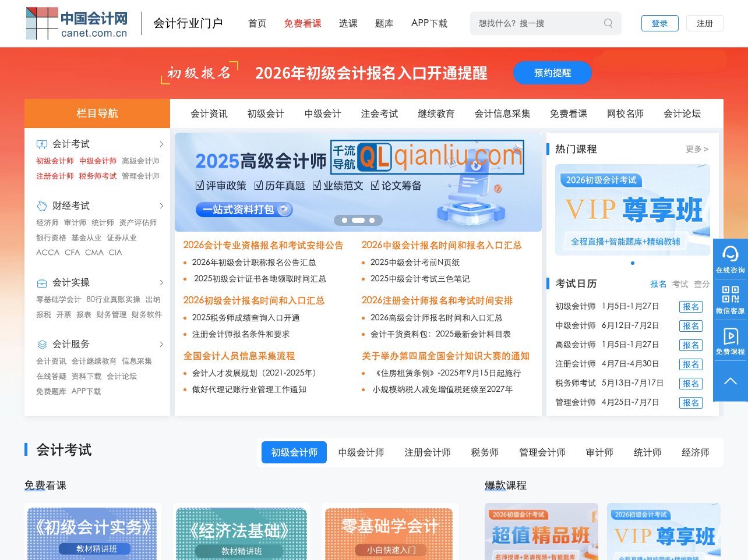This screenshot has height=560, width=748.
Task: Expand the 财经考试 category chevron
Action: point(161,205)
